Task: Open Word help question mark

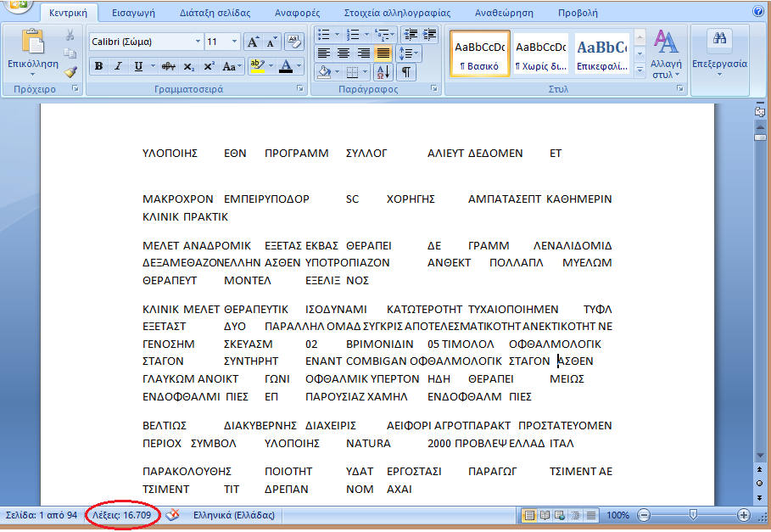Action: [x=759, y=11]
